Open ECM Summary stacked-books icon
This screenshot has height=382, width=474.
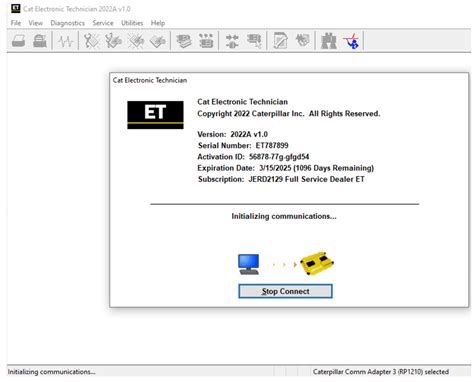(184, 41)
